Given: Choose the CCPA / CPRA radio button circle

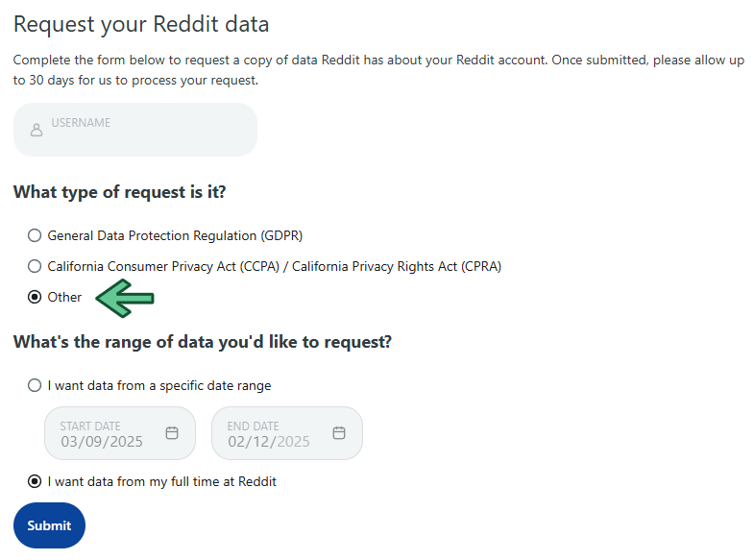Looking at the screenshot, I should [35, 266].
